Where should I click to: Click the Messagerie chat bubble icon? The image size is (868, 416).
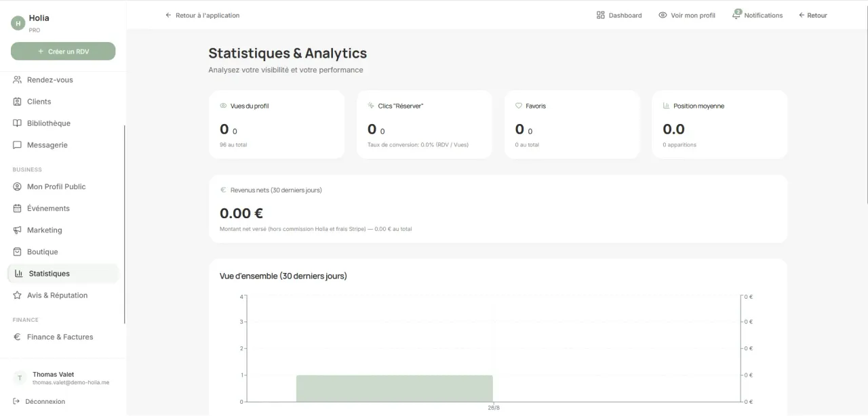(x=18, y=145)
